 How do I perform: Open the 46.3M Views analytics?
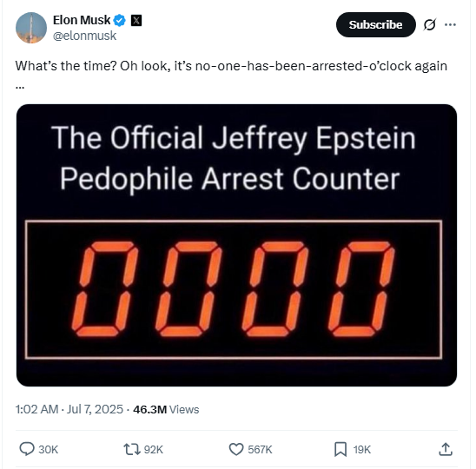coord(166,409)
